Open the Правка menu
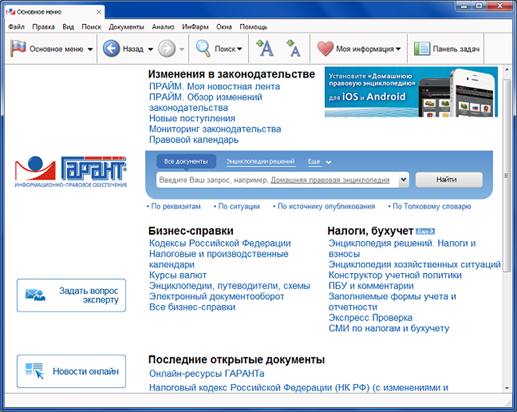This screenshot has width=517, height=412. tap(43, 27)
